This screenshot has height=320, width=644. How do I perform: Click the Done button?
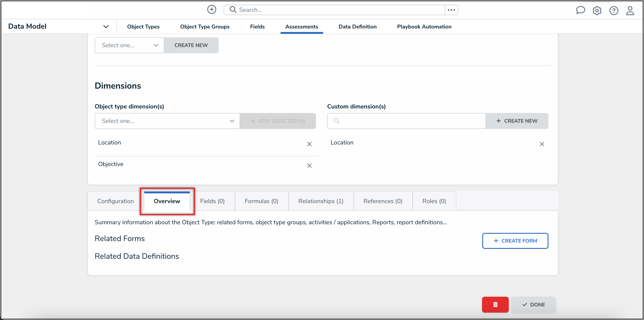534,304
